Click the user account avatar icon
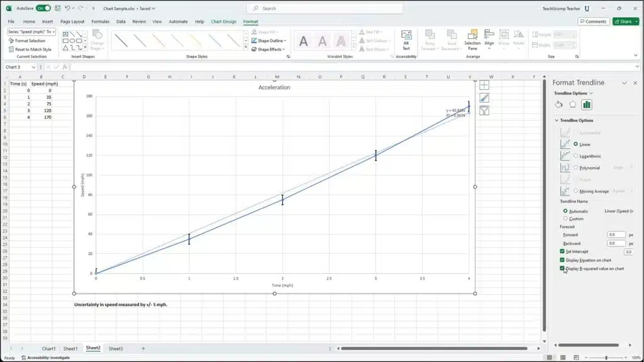 (587, 9)
